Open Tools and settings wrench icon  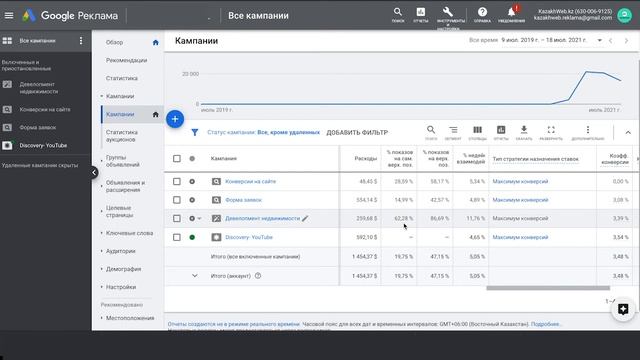[448, 12]
